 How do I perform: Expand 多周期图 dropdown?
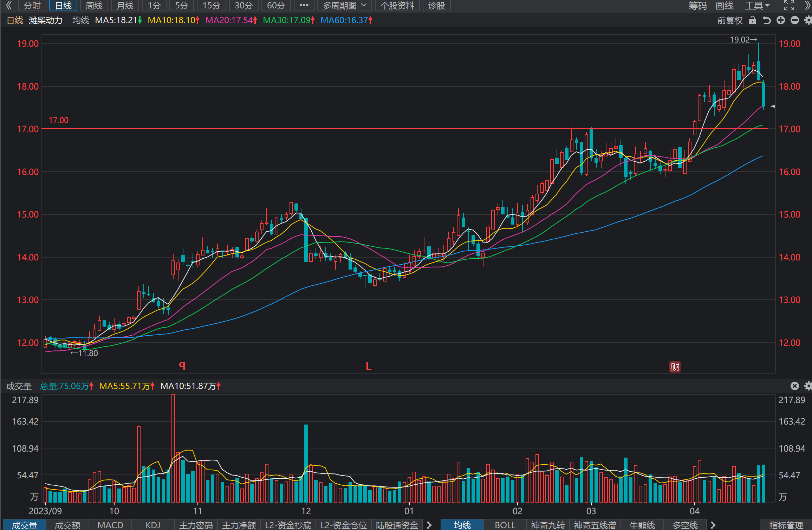click(344, 5)
